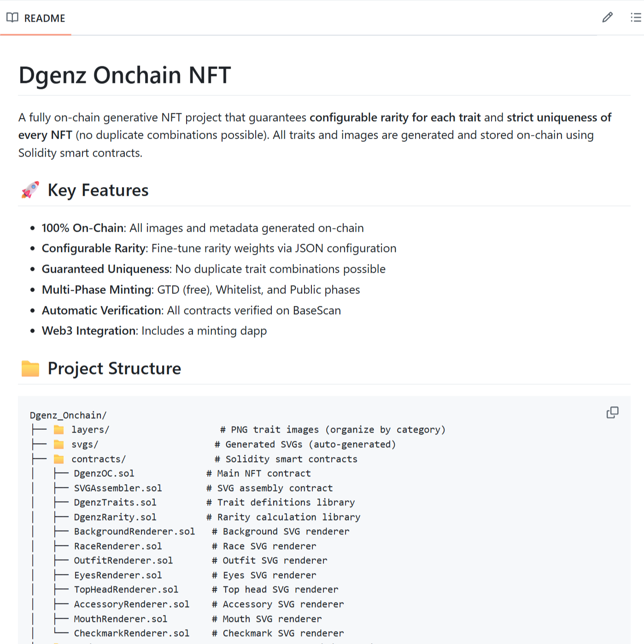
Task: Copy the project structure code block
Action: coord(612,413)
